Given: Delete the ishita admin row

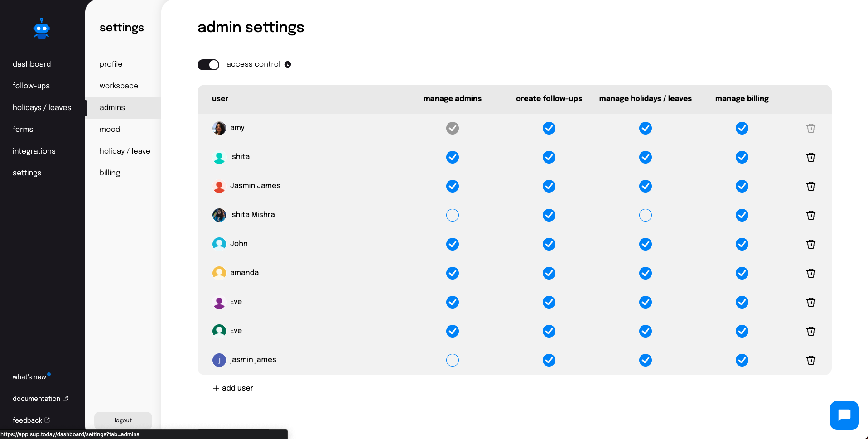Looking at the screenshot, I should click(811, 157).
